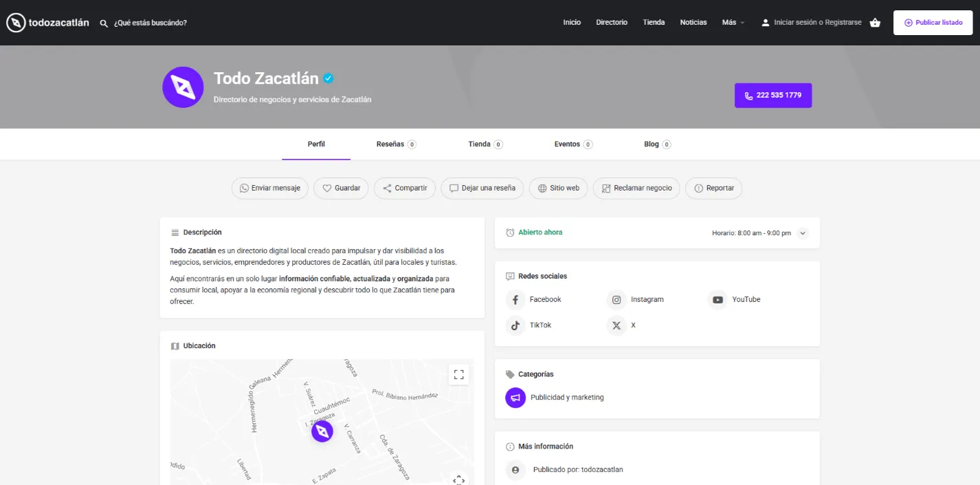Open the X social network icon

point(616,325)
